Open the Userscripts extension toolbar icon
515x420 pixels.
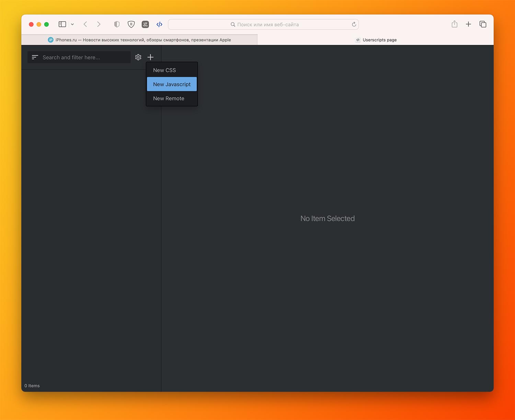point(159,24)
